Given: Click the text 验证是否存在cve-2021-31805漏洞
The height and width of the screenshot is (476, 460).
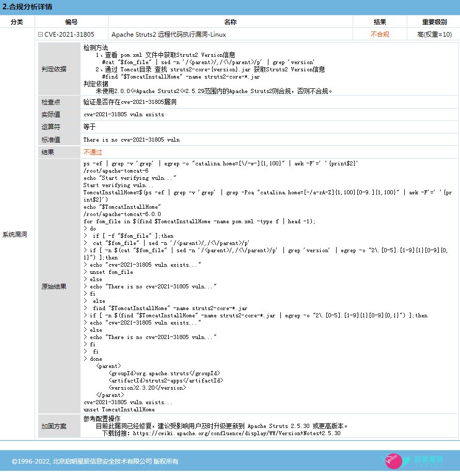Looking at the screenshot, I should click(130, 102).
